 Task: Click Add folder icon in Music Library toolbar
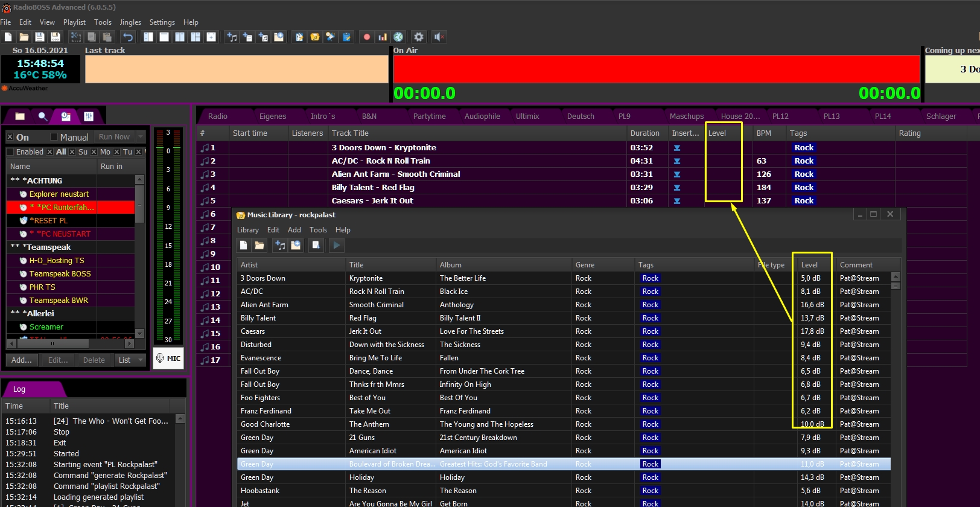pyautogui.click(x=296, y=245)
